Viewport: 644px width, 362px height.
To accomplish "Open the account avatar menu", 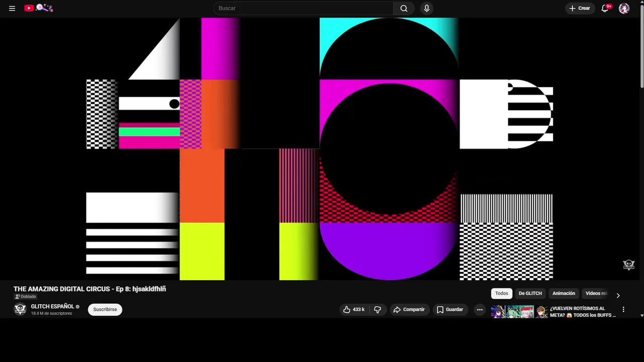I will (x=624, y=8).
